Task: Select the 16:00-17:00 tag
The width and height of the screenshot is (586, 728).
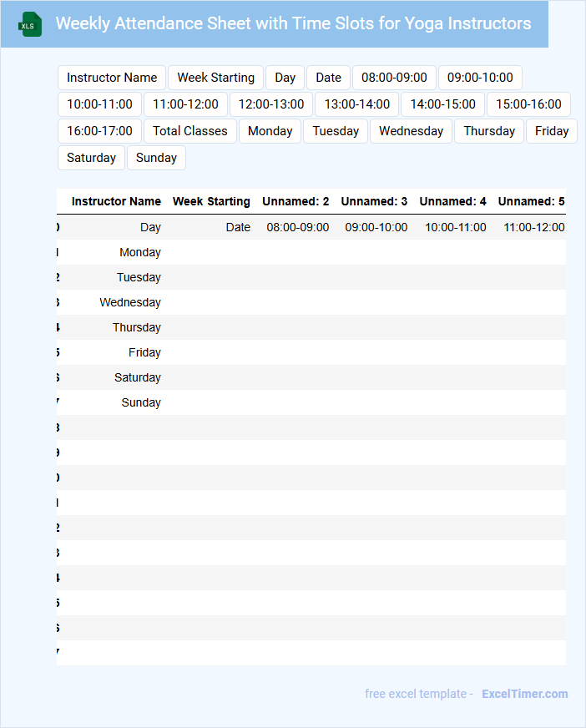Action: 100,131
